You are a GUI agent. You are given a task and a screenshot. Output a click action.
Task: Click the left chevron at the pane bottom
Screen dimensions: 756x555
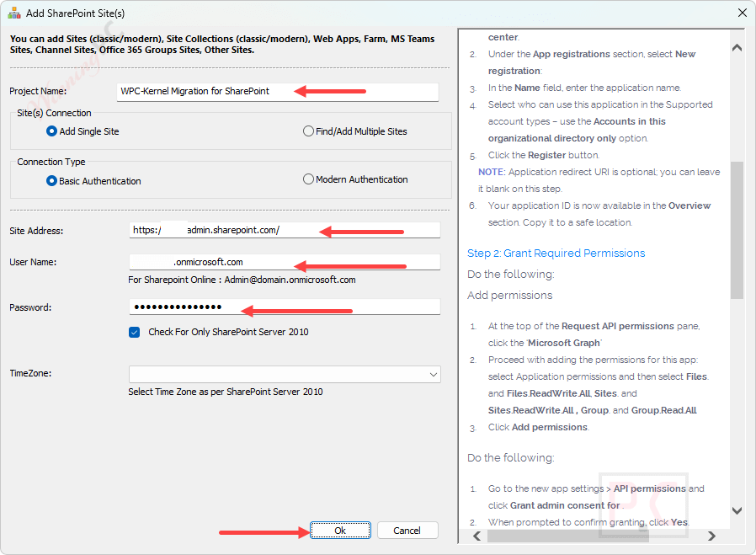[x=476, y=536]
